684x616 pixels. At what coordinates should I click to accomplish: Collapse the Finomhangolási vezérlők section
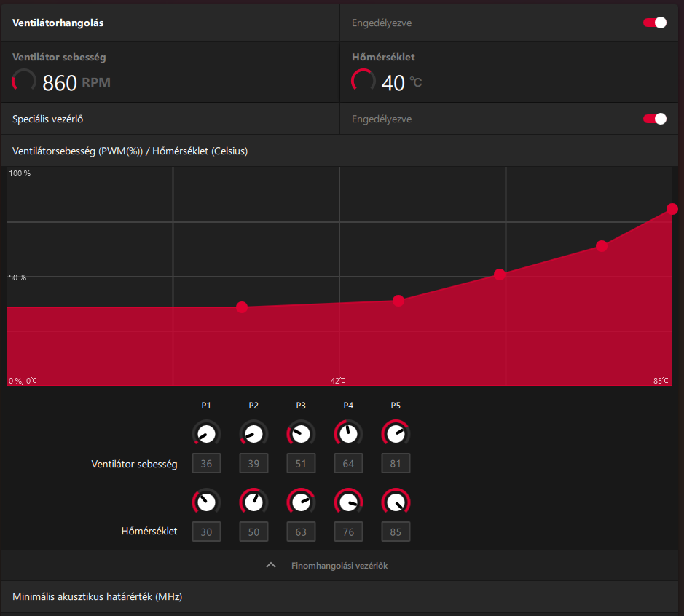tap(271, 565)
